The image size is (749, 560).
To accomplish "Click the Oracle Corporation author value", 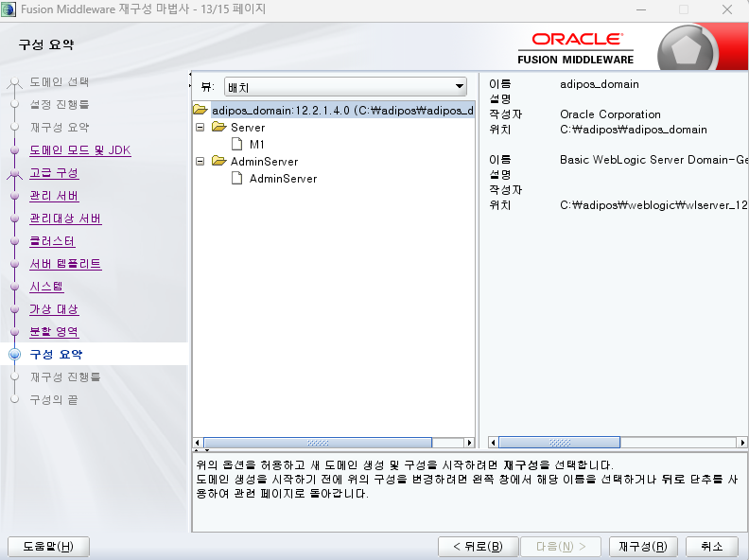I will 610,114.
